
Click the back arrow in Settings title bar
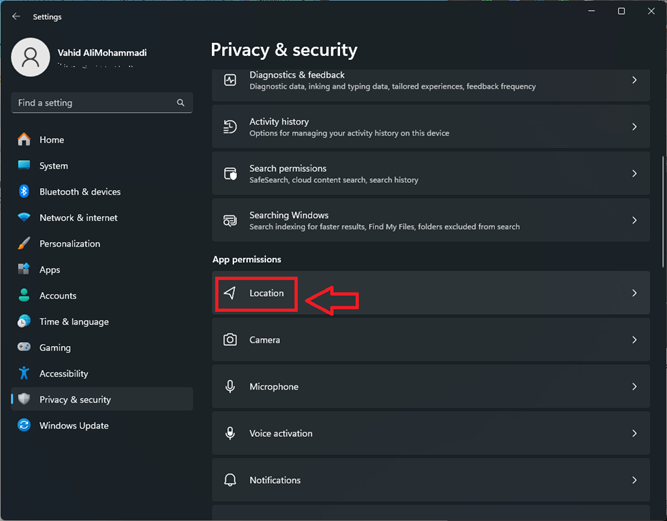[x=16, y=17]
